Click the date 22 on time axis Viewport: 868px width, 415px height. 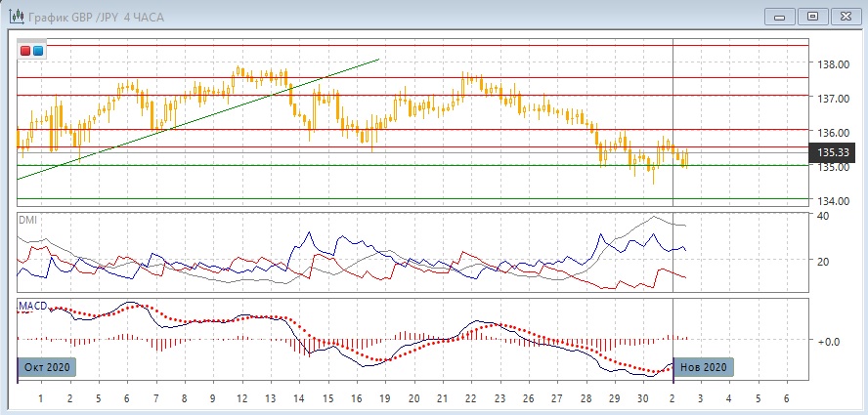tap(470, 400)
